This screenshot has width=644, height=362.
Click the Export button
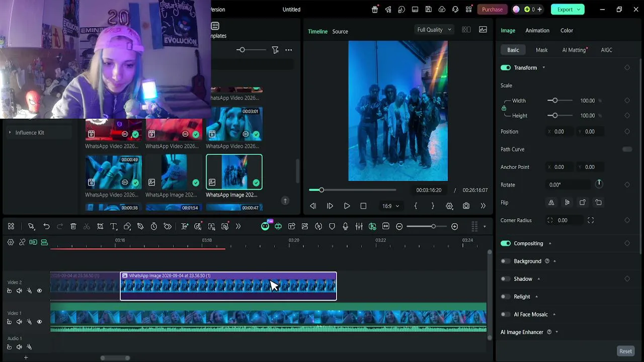coord(568,10)
